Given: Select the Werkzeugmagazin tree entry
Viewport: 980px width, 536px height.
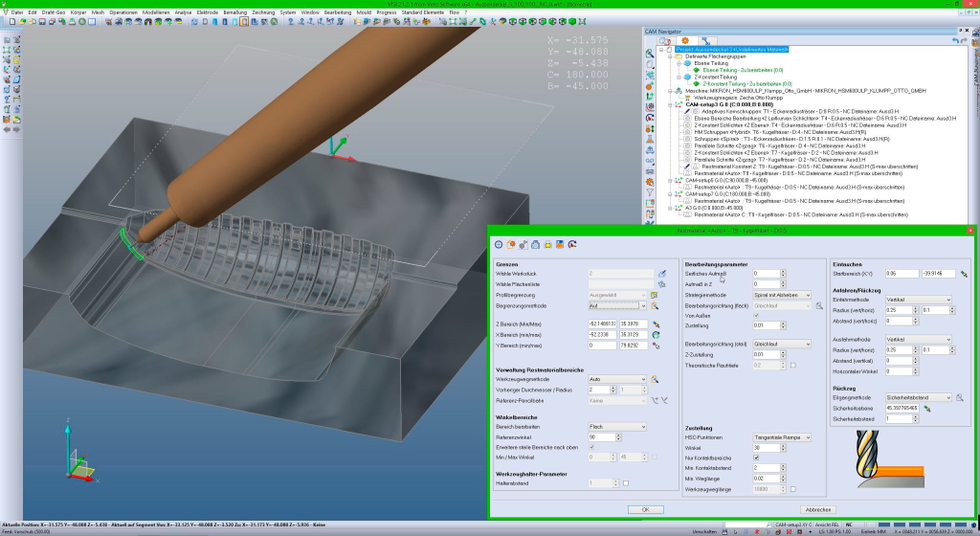Looking at the screenshot, I should click(738, 98).
